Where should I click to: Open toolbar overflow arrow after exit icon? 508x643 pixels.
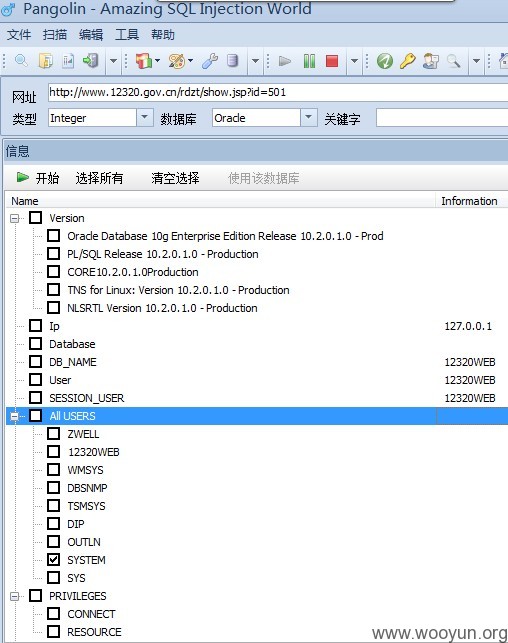pyautogui.click(x=114, y=61)
